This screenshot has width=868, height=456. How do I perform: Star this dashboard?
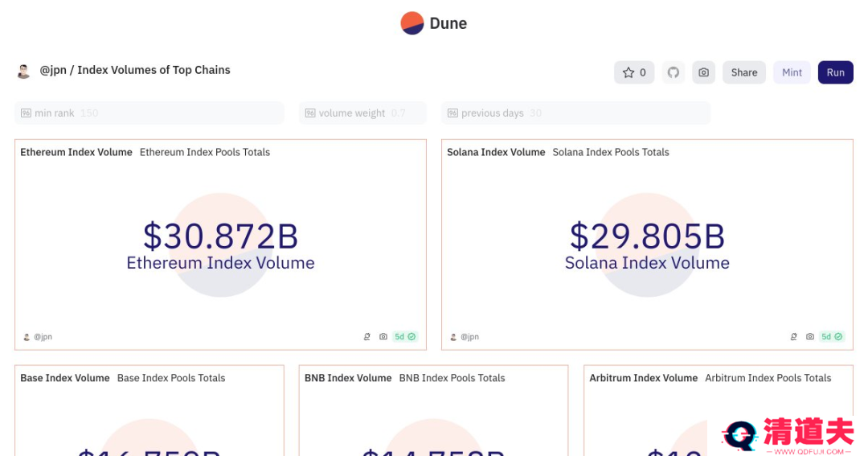(634, 72)
